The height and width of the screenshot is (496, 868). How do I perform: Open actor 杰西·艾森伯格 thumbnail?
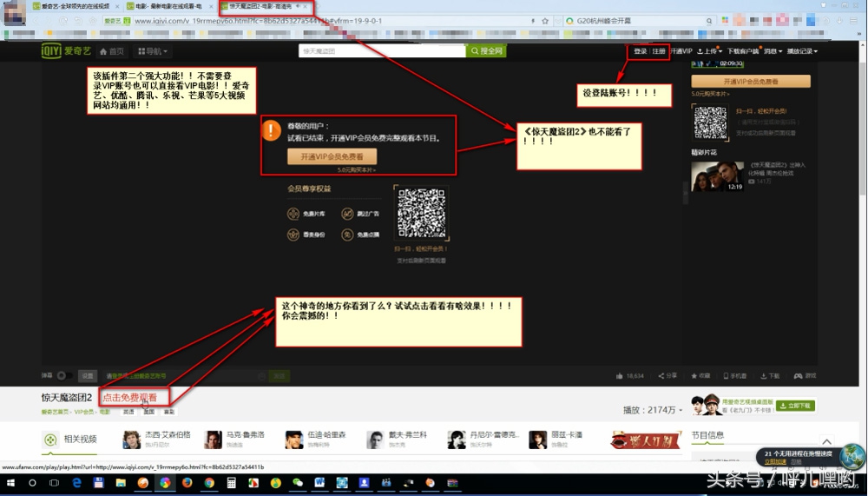131,440
